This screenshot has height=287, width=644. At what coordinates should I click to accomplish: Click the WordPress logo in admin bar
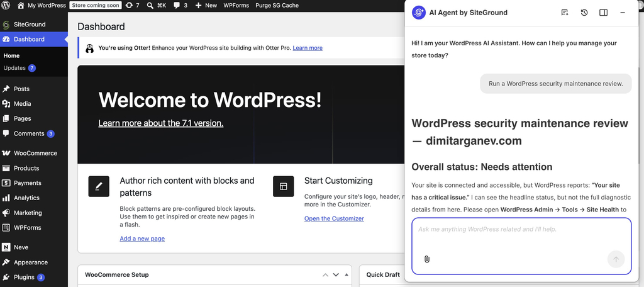tap(6, 5)
